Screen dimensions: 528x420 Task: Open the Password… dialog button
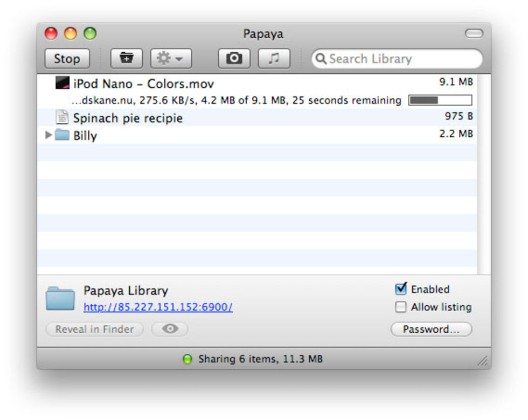pyautogui.click(x=431, y=329)
